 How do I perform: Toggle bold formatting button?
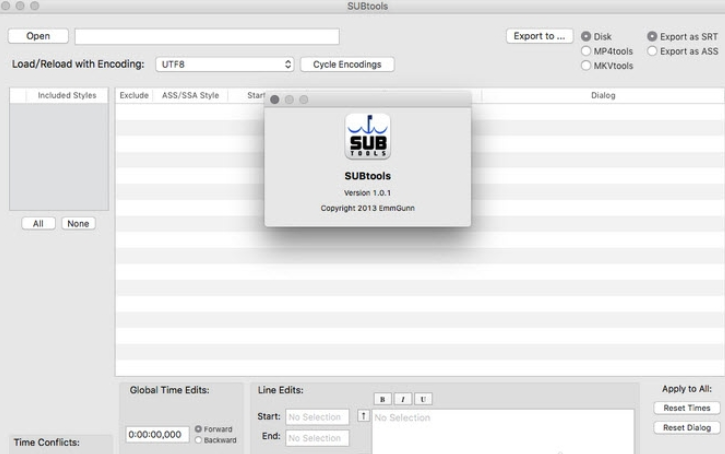[x=382, y=399]
